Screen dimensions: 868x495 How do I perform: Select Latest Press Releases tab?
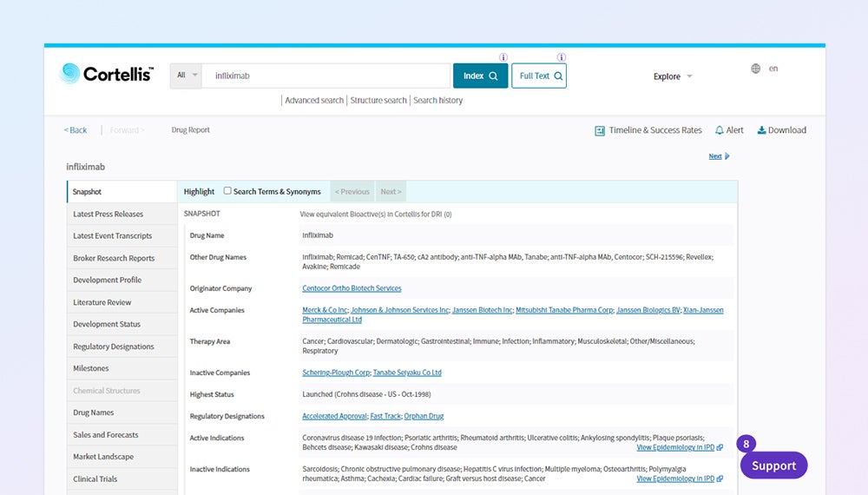pos(108,214)
